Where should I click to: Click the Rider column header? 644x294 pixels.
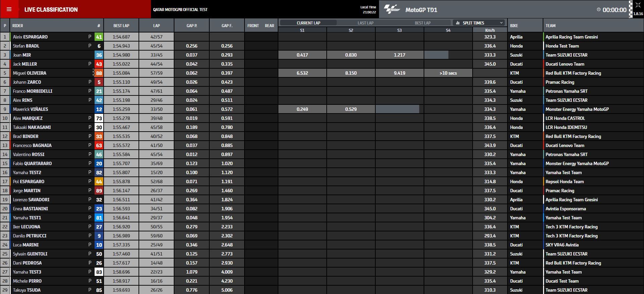(18, 26)
